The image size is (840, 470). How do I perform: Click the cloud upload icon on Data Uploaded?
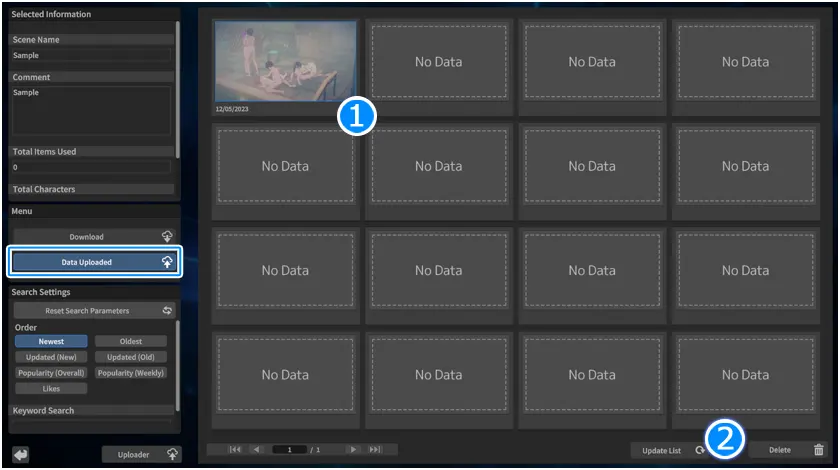(x=166, y=262)
